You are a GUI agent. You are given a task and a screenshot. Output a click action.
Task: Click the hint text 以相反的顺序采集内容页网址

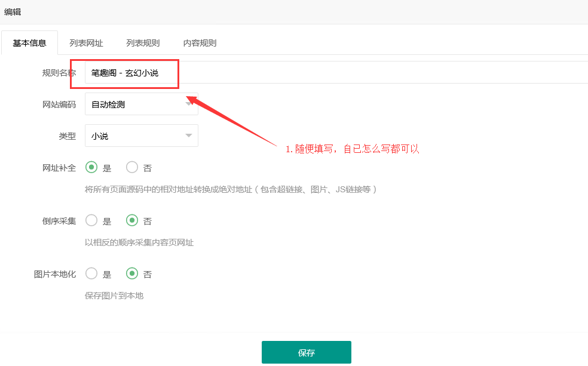[139, 242]
